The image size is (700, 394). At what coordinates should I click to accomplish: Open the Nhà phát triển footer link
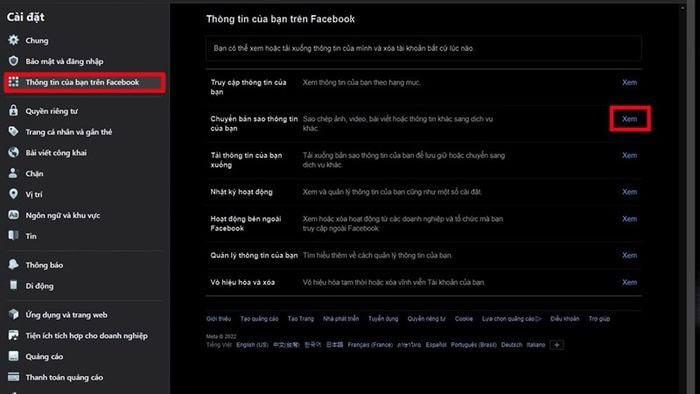[x=341, y=319]
